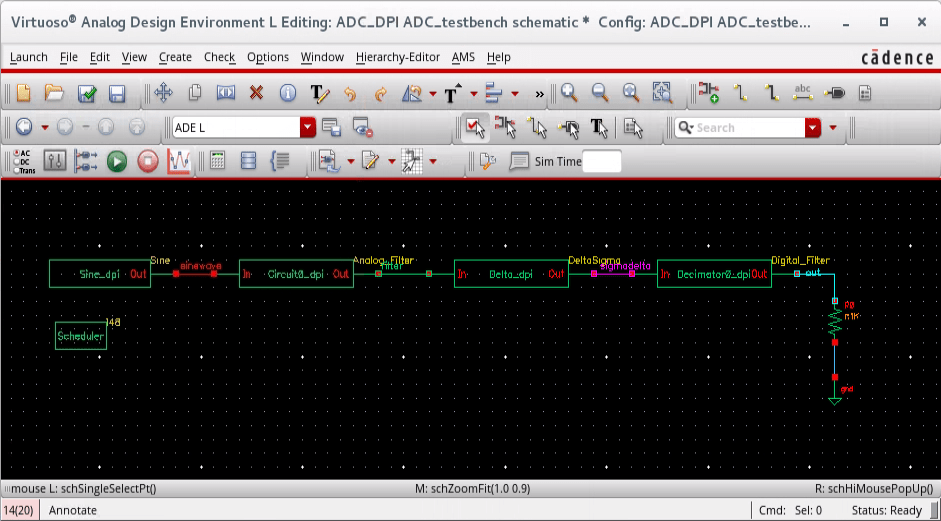Expand the ADE L workspace dropdown

(x=308, y=128)
